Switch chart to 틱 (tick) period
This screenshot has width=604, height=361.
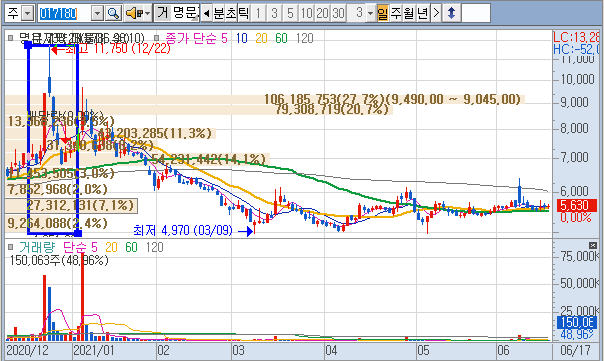[x=243, y=13]
